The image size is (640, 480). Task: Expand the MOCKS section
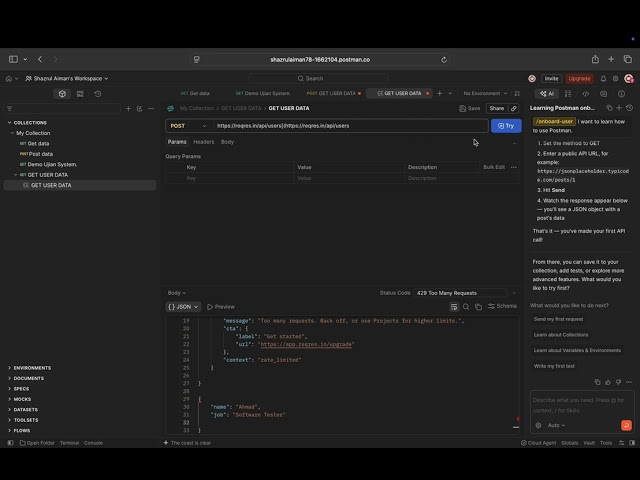click(9, 399)
